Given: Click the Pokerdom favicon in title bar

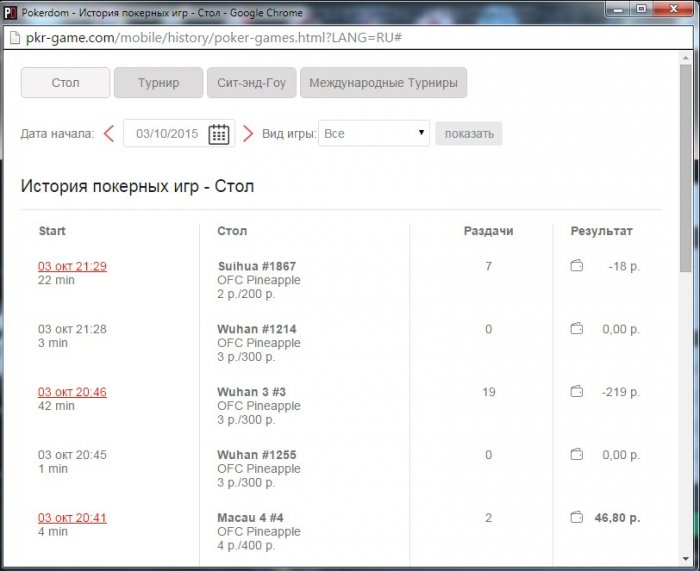Looking at the screenshot, I should (x=10, y=13).
